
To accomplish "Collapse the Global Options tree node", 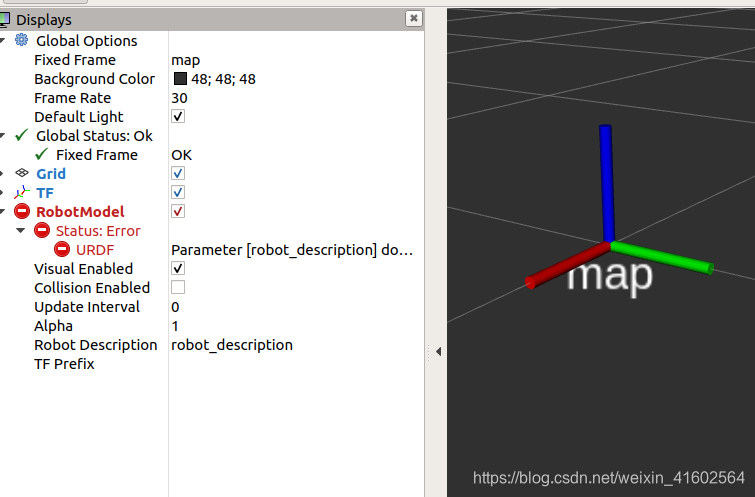I will (2, 40).
